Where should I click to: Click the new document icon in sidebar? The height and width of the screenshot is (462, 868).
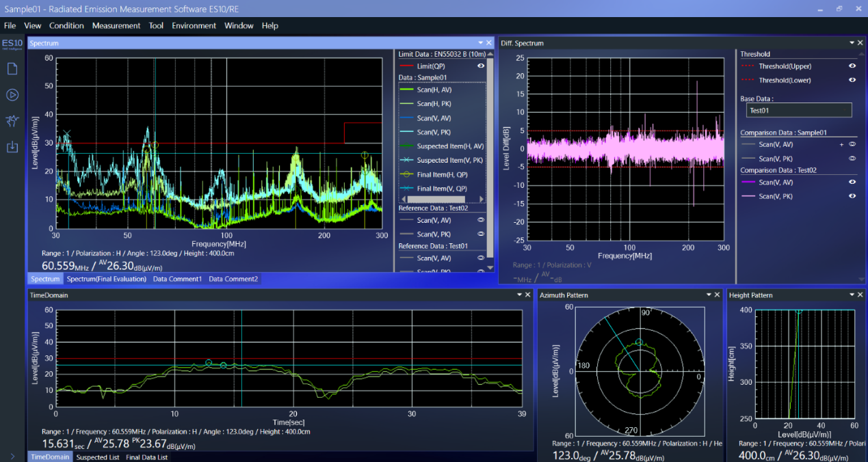click(x=12, y=69)
